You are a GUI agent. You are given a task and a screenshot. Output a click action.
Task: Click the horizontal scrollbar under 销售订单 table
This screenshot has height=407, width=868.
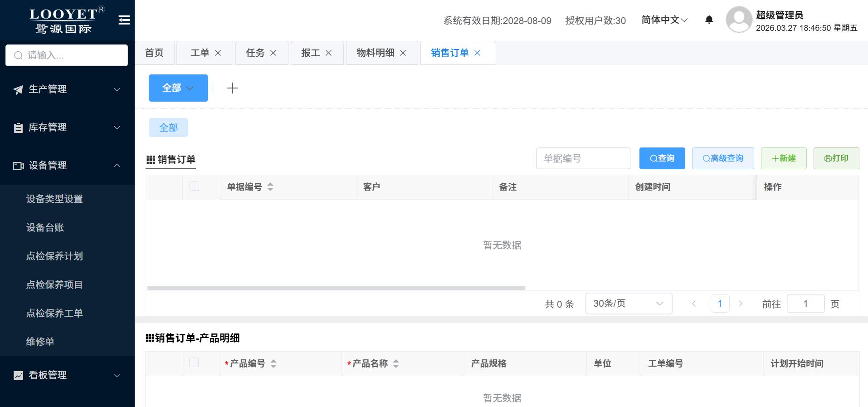pyautogui.click(x=336, y=288)
